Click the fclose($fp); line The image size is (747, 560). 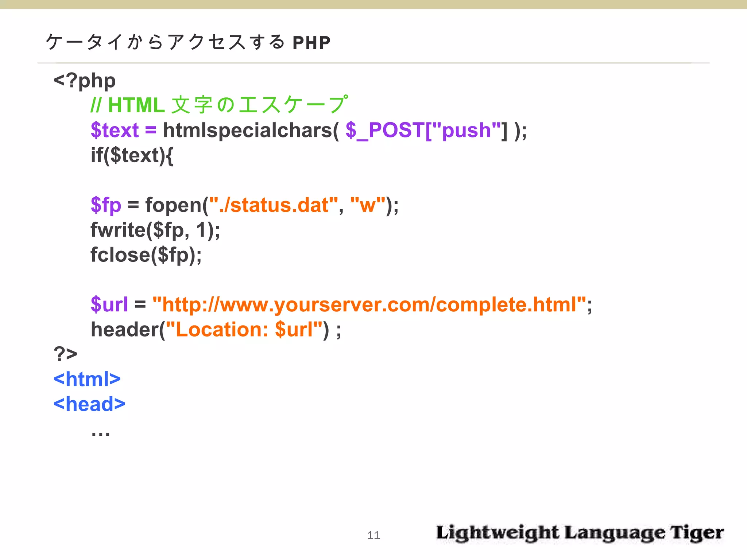(146, 255)
